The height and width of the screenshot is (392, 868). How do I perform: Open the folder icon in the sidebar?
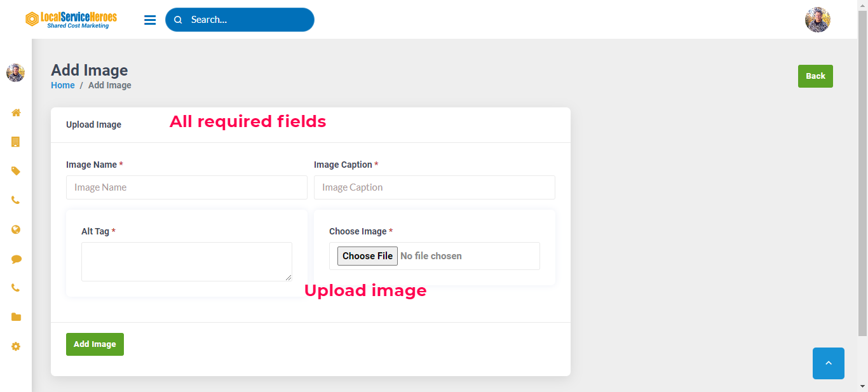[16, 317]
